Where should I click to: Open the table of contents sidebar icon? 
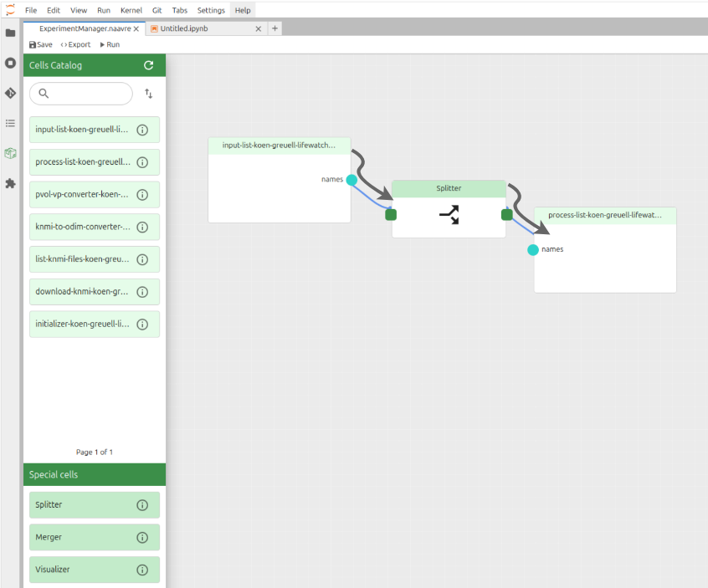click(x=10, y=123)
